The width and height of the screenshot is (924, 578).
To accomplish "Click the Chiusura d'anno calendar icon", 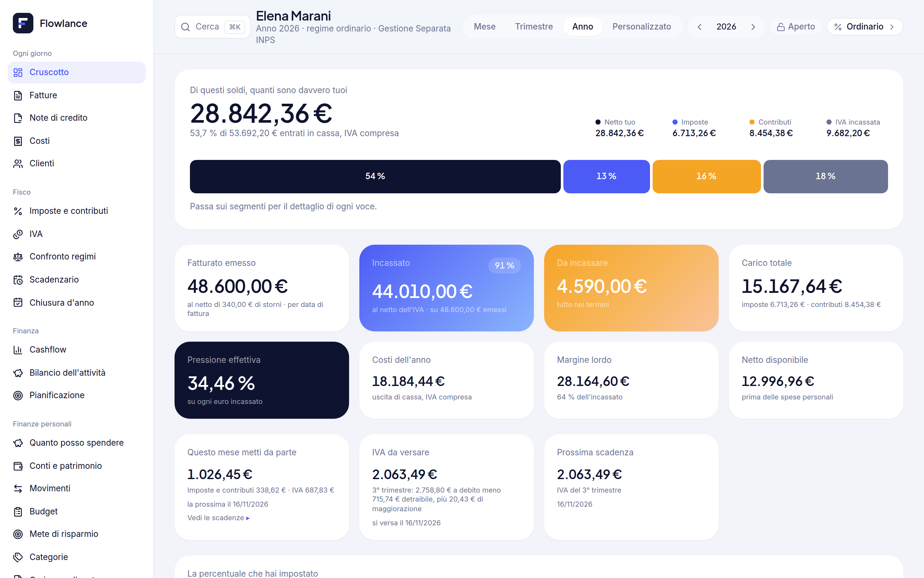I will tap(18, 303).
